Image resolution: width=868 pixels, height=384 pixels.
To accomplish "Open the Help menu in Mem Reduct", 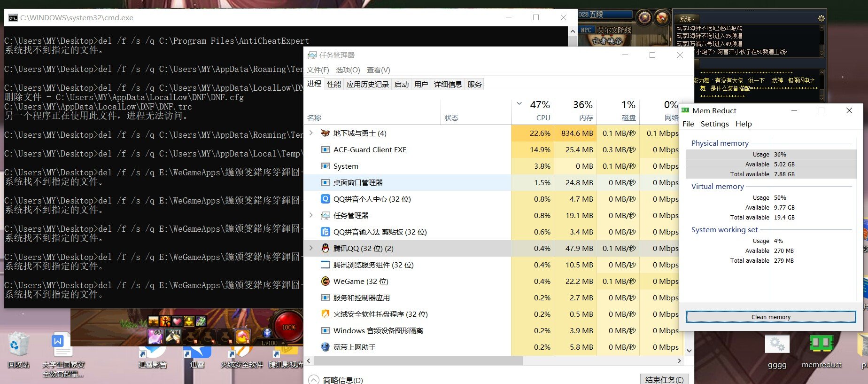I will (x=744, y=124).
